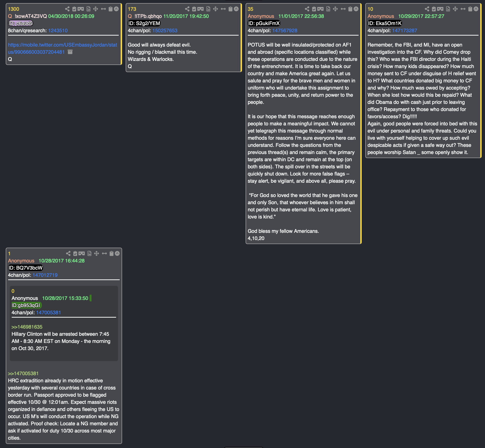
Task: Click the clipboard-check icon on post 173
Action: [194, 9]
